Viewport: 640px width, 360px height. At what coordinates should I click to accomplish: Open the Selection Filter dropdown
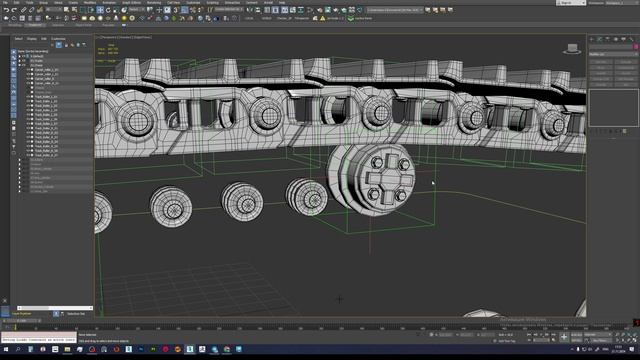[53, 10]
